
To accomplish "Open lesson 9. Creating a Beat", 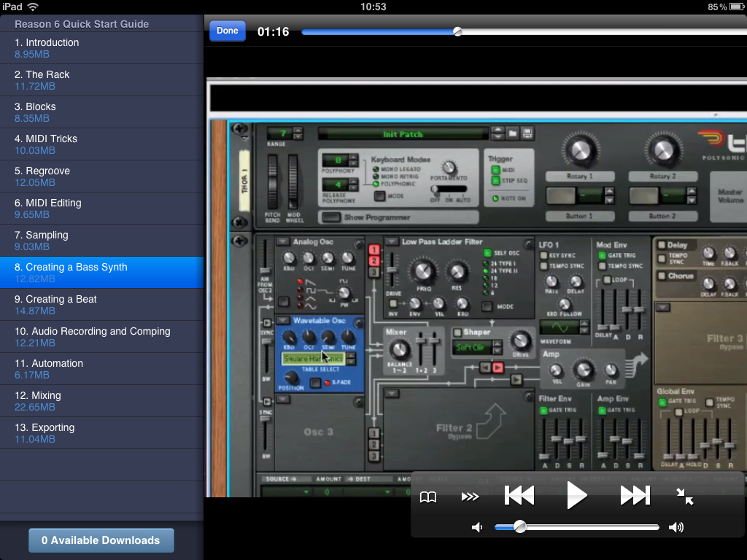I will pyautogui.click(x=101, y=305).
